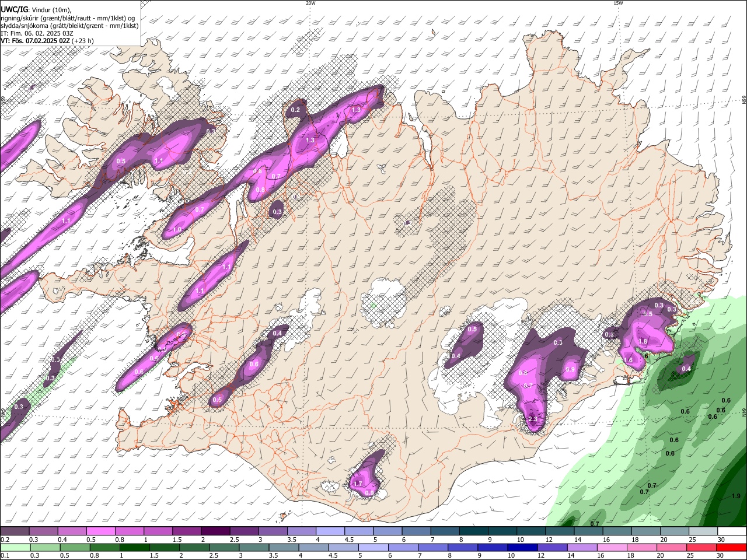Click the 'rigning/skúrir' description line
This screenshot has width=747, height=560.
tap(68, 17)
